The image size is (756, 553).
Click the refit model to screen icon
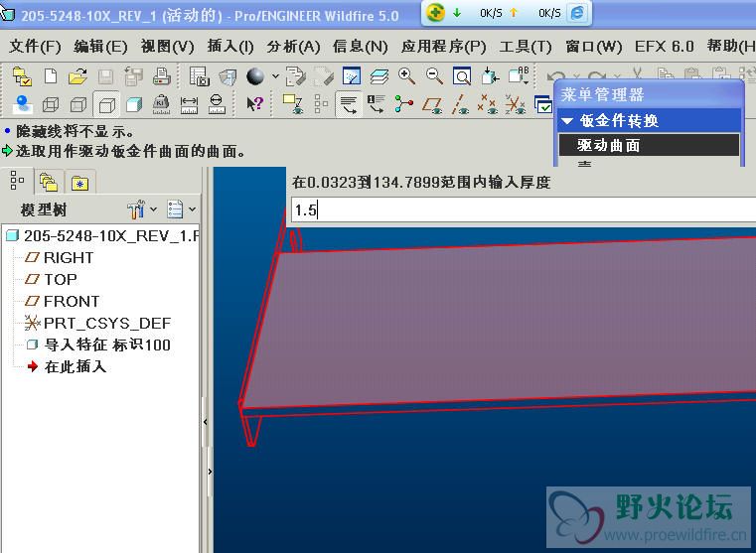pos(461,76)
